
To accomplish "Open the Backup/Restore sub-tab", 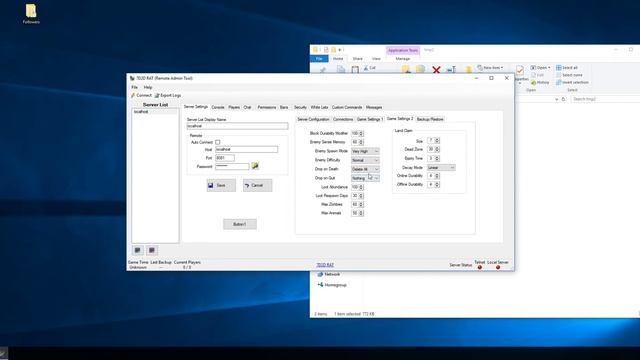I will (430, 119).
